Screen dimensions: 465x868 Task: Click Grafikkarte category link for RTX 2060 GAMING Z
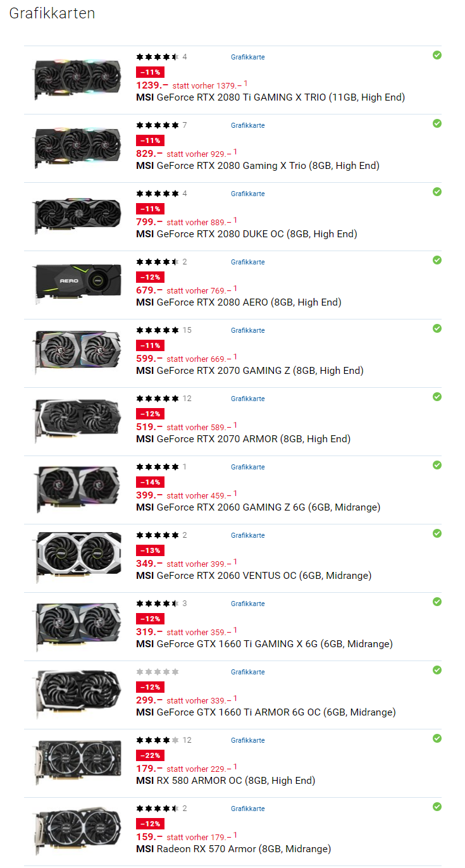point(247,467)
